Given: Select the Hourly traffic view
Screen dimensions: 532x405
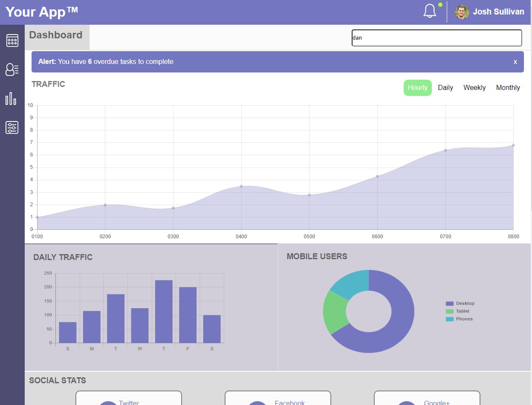Looking at the screenshot, I should (417, 88).
